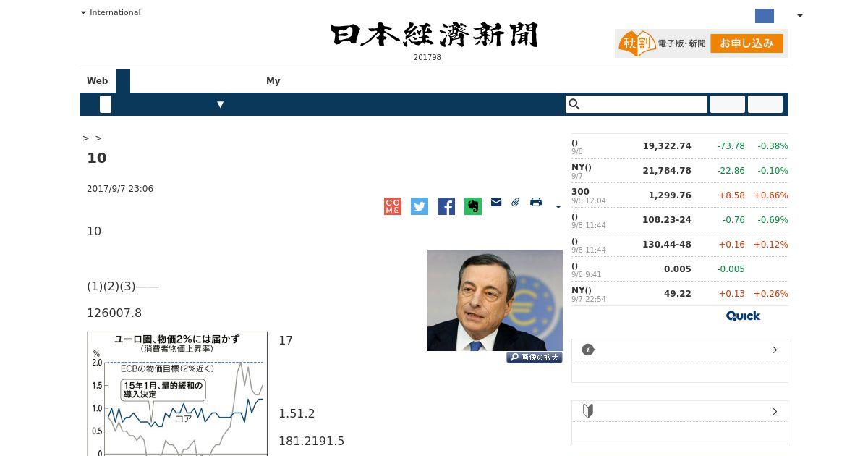Expand the beginner guide panel chevron

click(775, 412)
